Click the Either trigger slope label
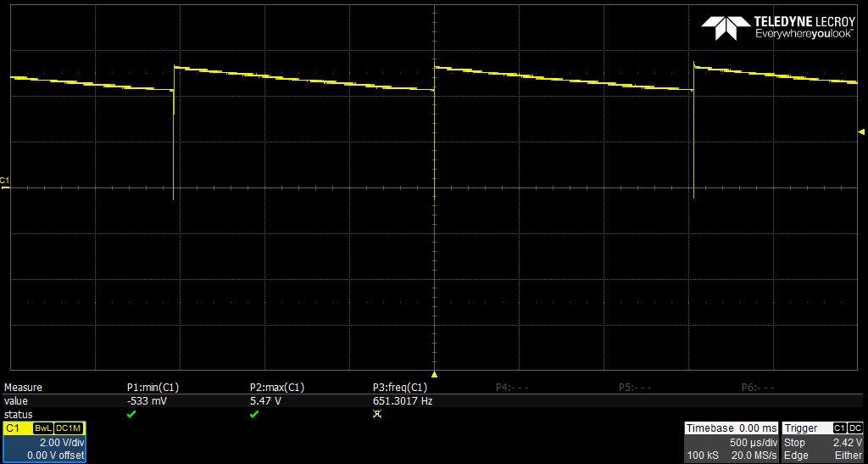Viewport: 868px width, 464px height. [x=849, y=456]
